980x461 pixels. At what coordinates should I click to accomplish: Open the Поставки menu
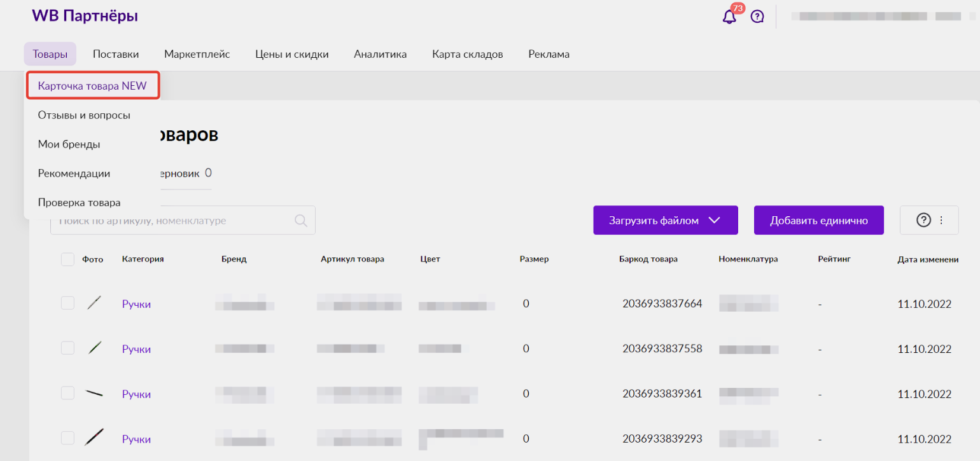coord(116,54)
